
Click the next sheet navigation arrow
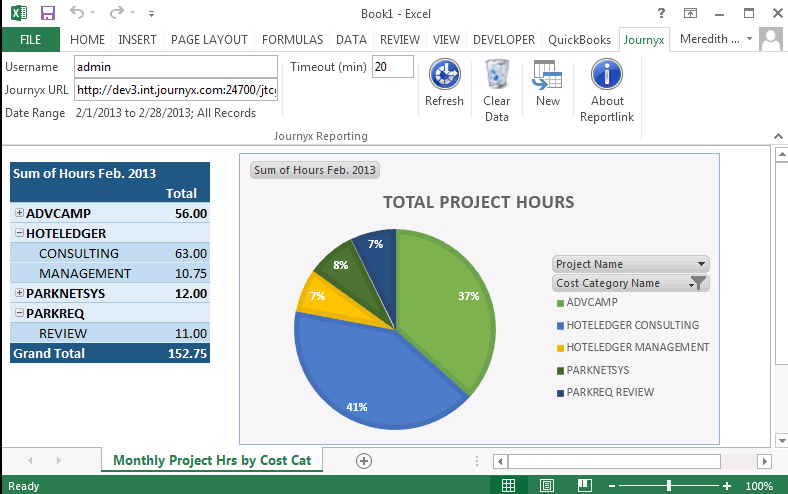coord(59,460)
